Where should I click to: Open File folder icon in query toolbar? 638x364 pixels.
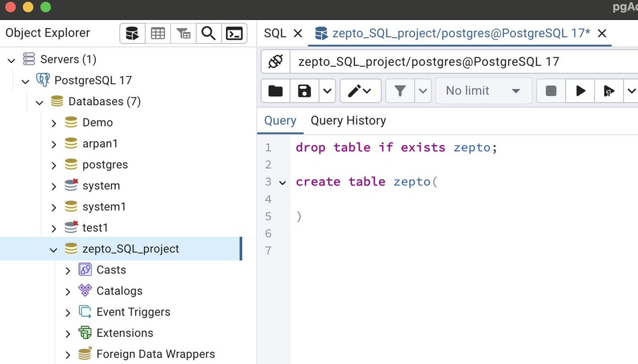coord(275,91)
